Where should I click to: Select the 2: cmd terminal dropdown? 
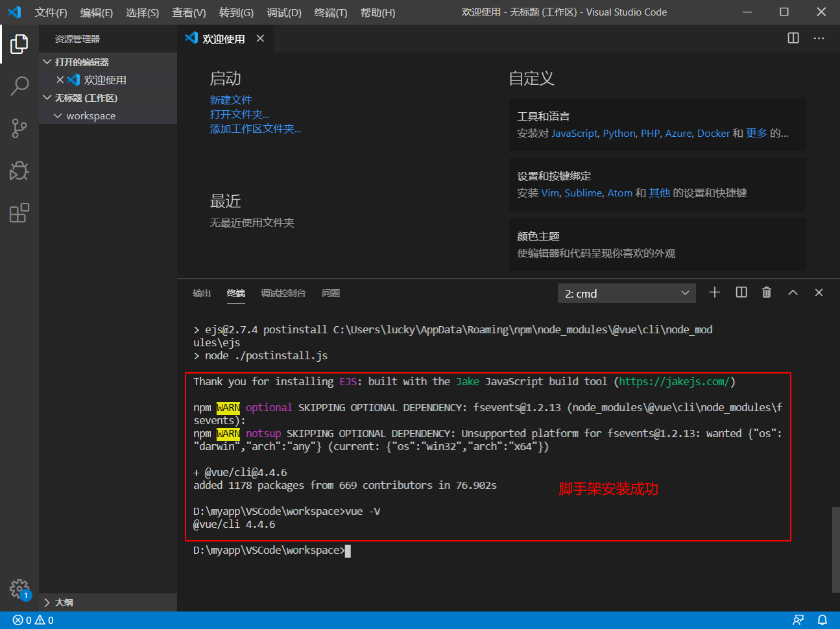[x=627, y=293]
